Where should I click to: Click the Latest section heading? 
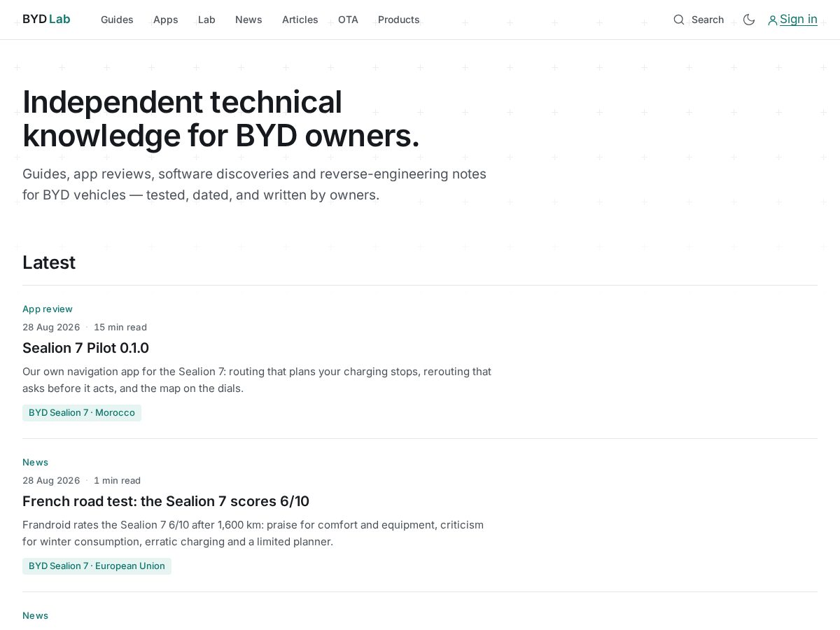[49, 262]
